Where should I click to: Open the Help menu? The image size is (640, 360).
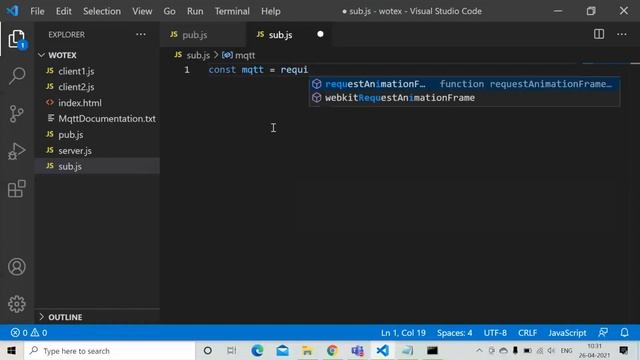click(271, 11)
